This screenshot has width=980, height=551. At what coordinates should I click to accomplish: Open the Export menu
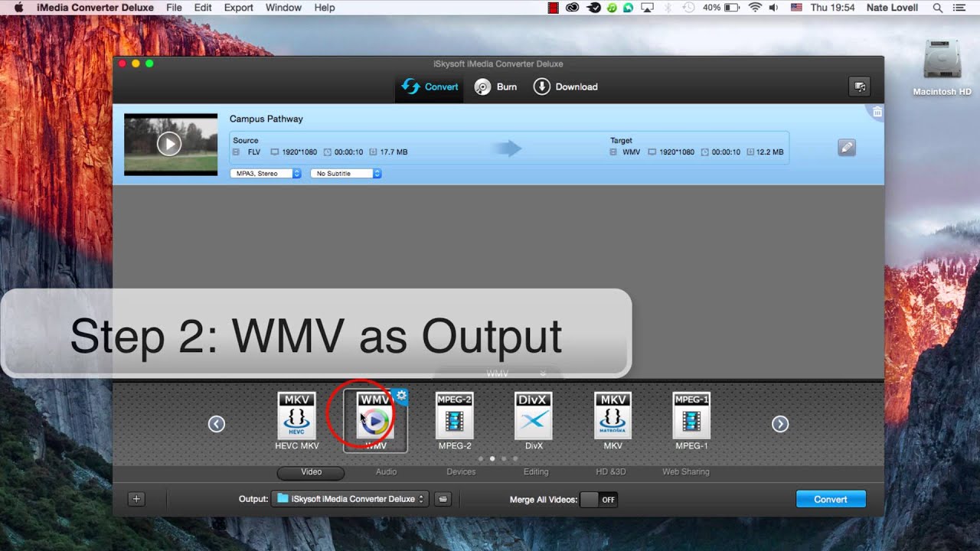(x=239, y=8)
